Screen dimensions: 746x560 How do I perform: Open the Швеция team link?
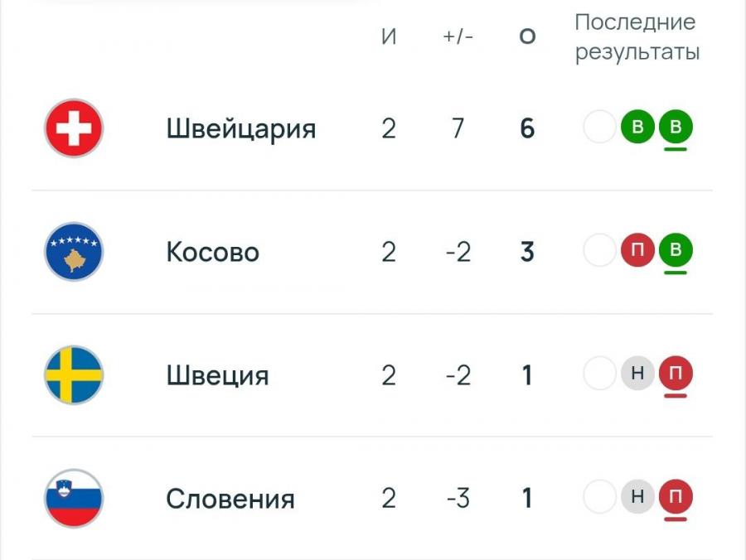pyautogui.click(x=218, y=375)
